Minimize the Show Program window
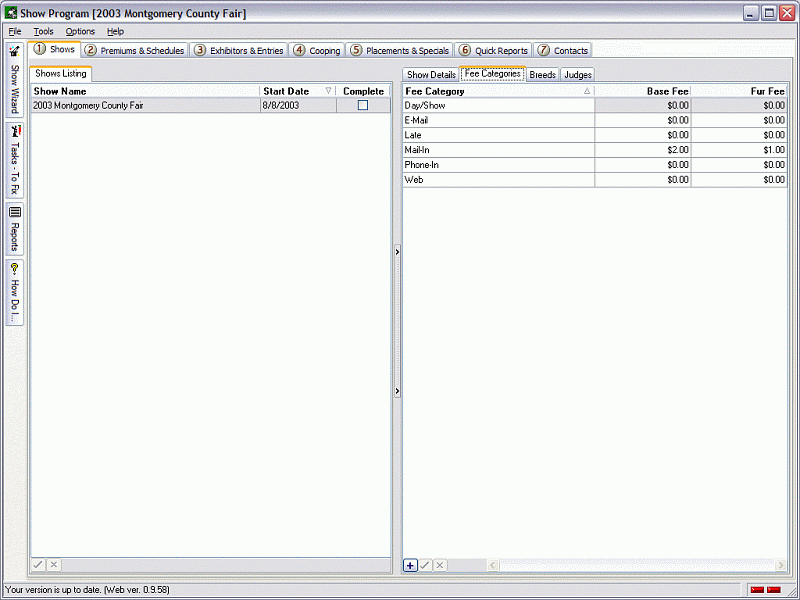 751,13
